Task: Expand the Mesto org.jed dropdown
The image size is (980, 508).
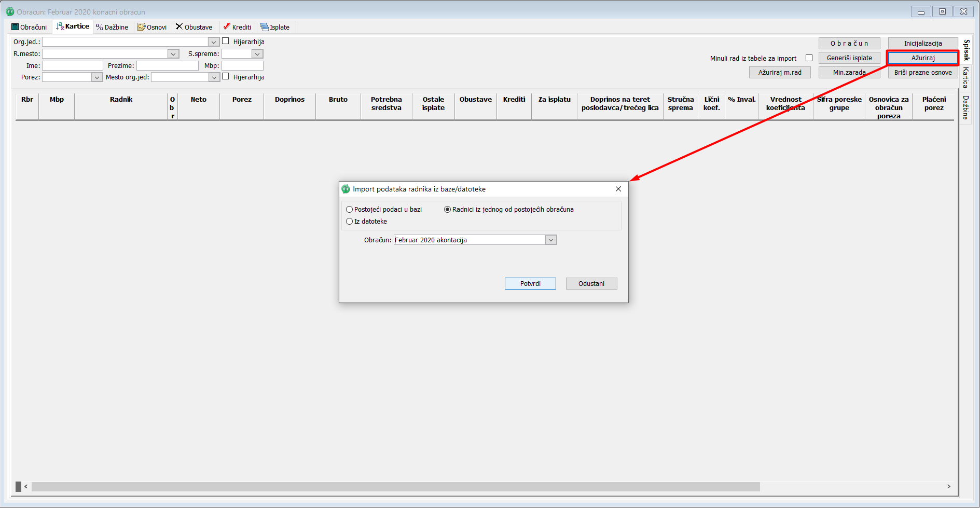Action: tap(214, 77)
